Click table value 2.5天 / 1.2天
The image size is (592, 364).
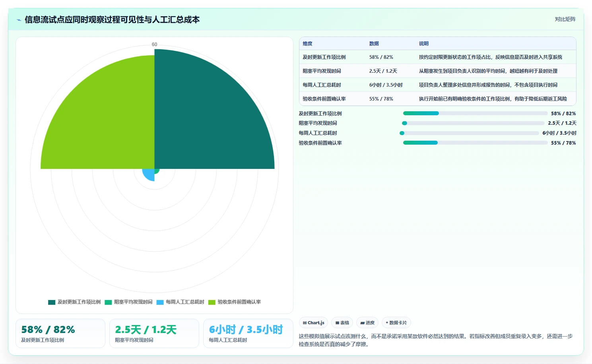(x=383, y=71)
